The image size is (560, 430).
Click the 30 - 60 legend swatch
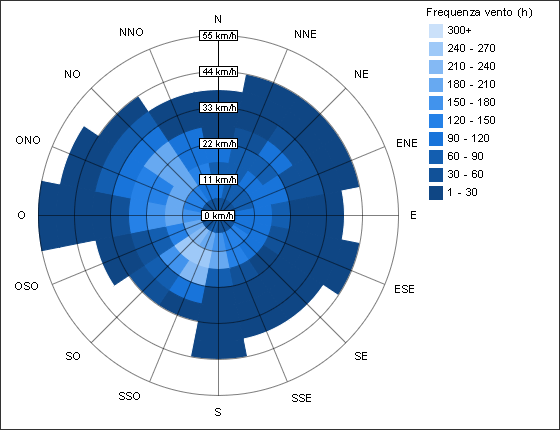point(436,175)
